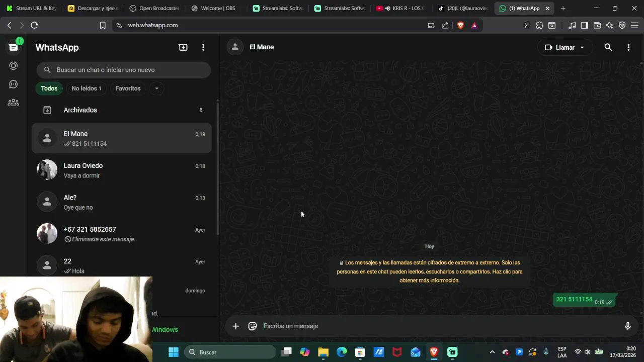Open the Brave Wallet icon

pos(597,25)
